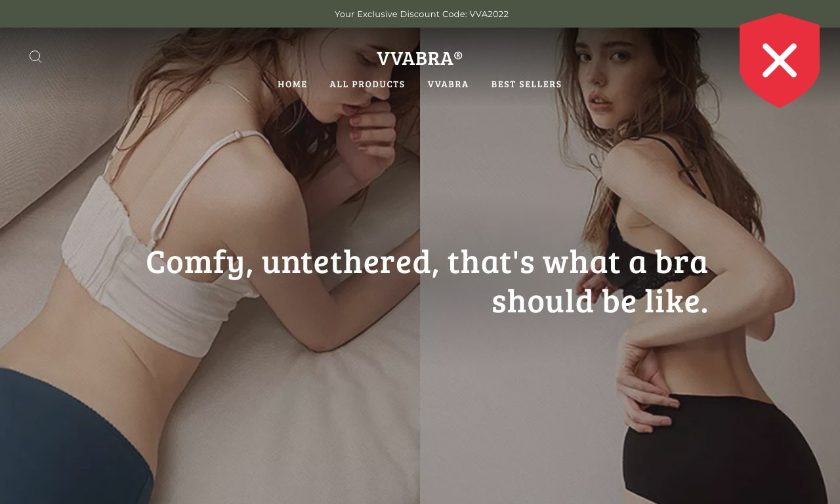This screenshot has height=504, width=840.
Task: Click the Exclusive Discount Code announcement text
Action: [421, 14]
